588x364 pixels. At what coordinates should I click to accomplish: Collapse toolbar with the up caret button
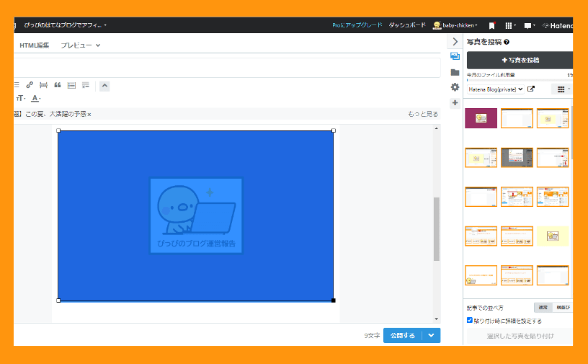pyautogui.click(x=104, y=86)
